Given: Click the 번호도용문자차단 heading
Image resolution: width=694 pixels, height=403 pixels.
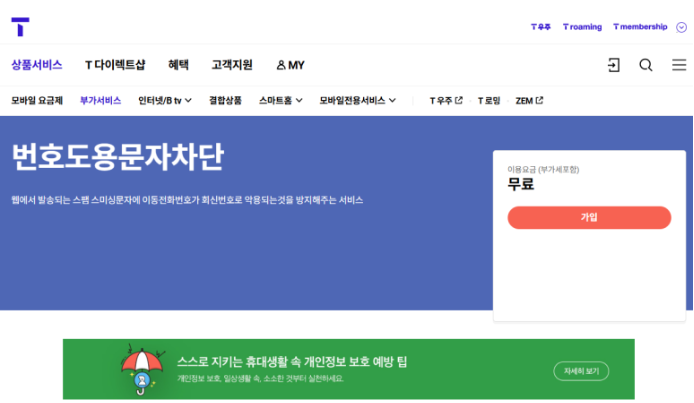Looking at the screenshot, I should (118, 157).
